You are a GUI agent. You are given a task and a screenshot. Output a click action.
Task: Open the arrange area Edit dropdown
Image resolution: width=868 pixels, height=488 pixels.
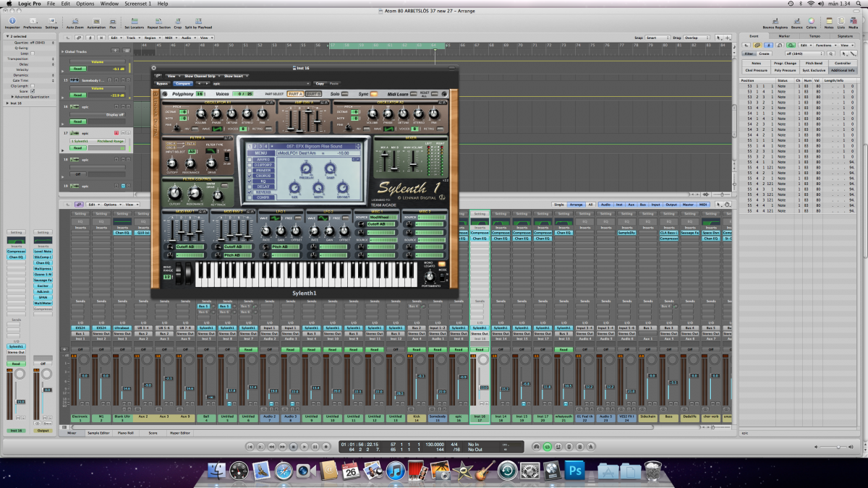point(115,38)
